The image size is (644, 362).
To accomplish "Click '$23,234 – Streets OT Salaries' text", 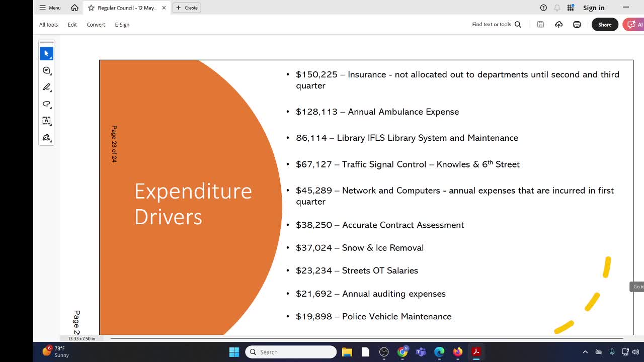I will (x=357, y=270).
